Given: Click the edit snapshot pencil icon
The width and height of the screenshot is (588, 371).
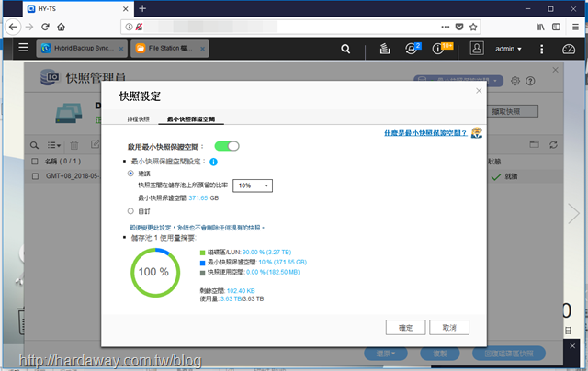Looking at the screenshot, I should click(x=96, y=144).
